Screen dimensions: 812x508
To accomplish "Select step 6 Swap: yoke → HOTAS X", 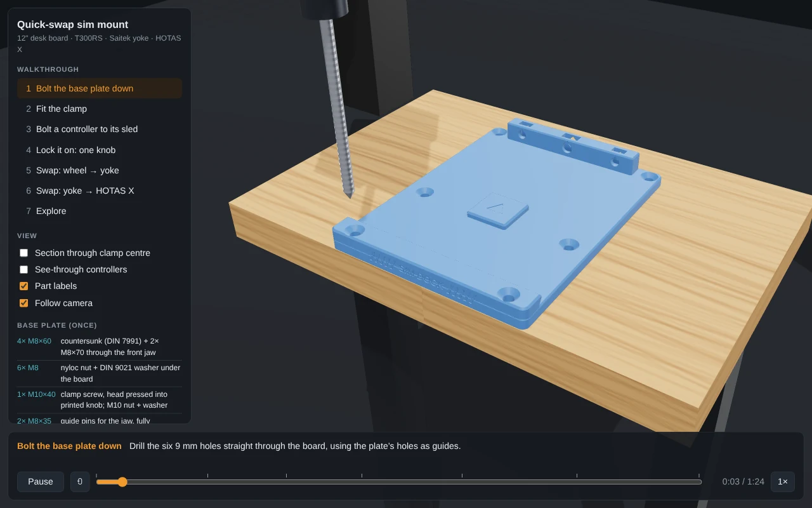I will point(100,190).
